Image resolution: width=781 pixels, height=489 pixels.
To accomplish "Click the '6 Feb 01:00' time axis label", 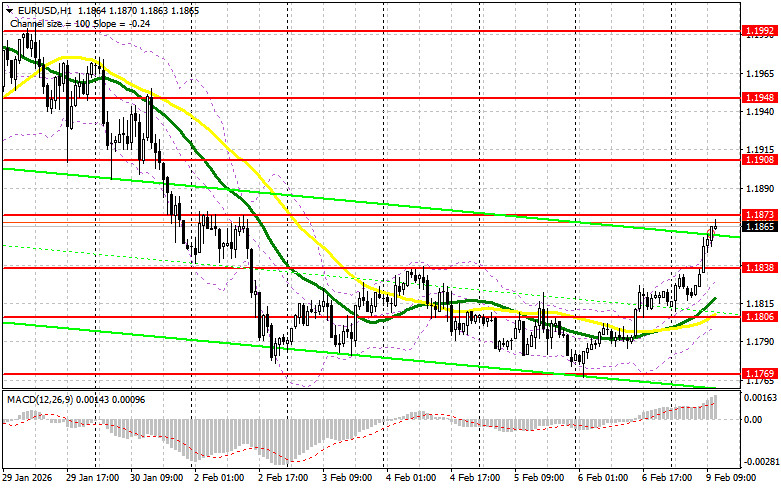I will pyautogui.click(x=604, y=478).
